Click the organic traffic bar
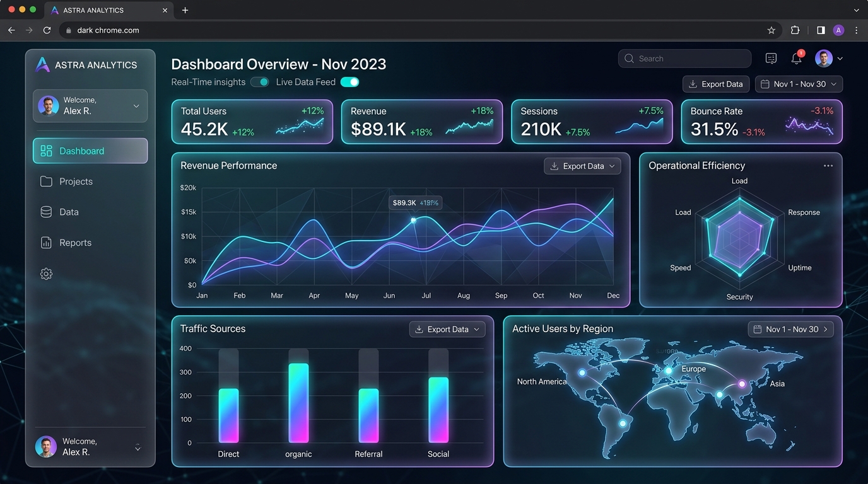Viewport: 868px width, 484px height. pyautogui.click(x=298, y=403)
